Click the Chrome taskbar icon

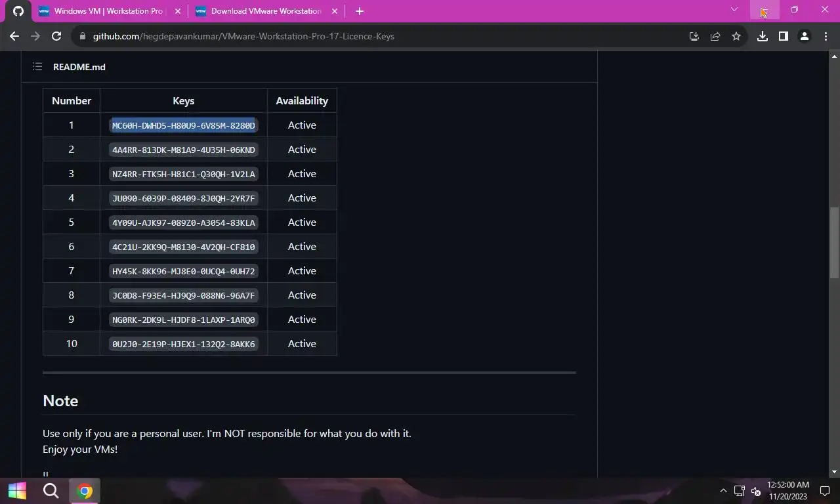[x=85, y=491]
